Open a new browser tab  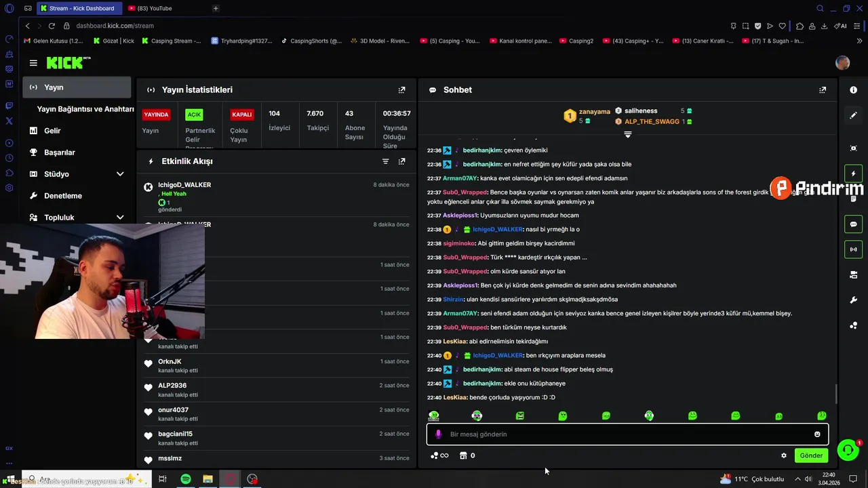216,8
